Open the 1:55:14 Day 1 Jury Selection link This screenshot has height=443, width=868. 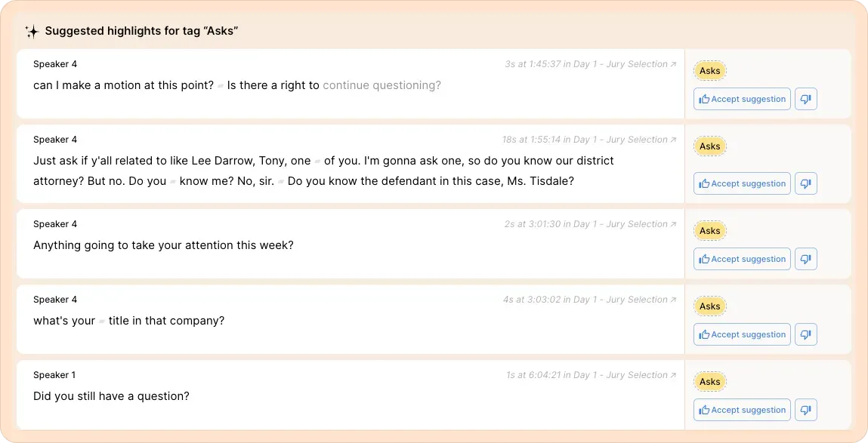[x=589, y=140]
